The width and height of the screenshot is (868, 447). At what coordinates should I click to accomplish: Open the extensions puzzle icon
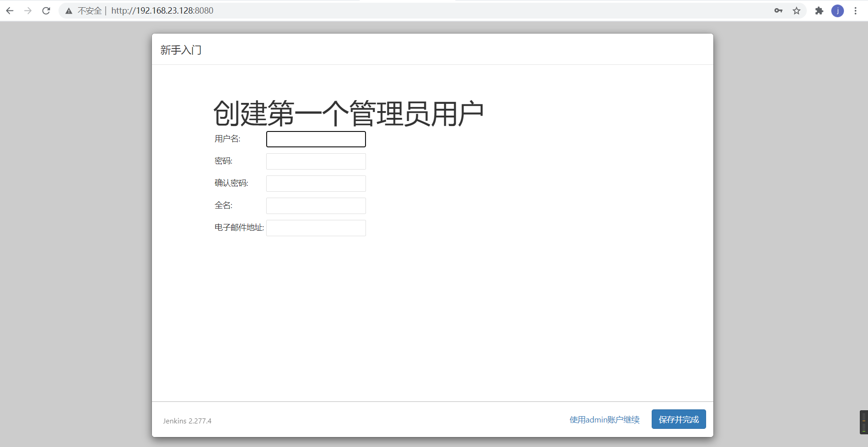coord(819,11)
